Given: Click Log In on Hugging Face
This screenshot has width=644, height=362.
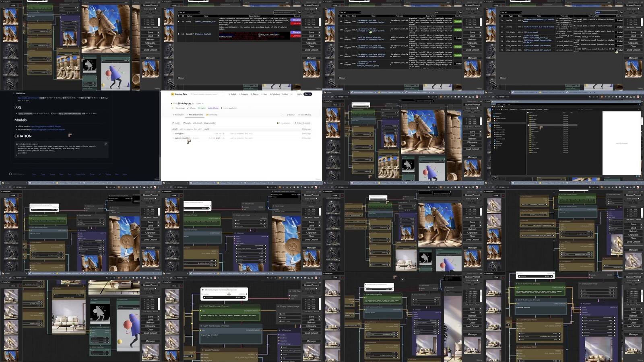Looking at the screenshot, I should [299, 94].
